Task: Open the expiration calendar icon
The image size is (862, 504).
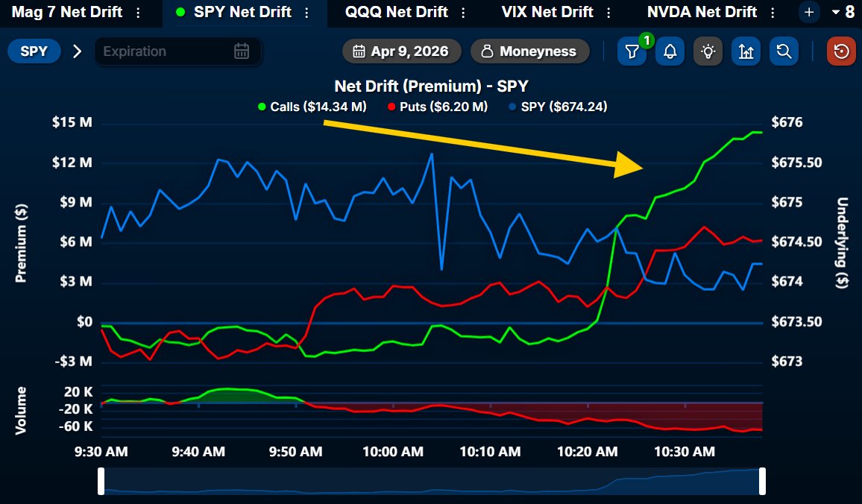Action: click(242, 51)
